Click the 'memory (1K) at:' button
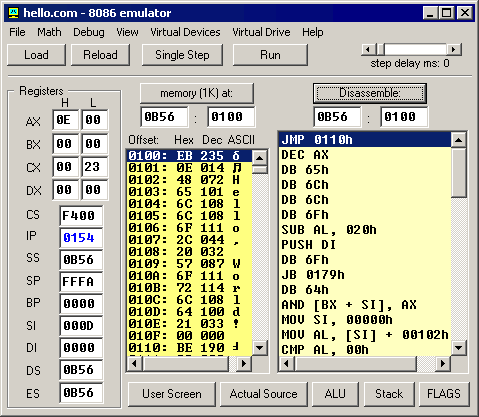This screenshot has height=417, width=479. coord(197,93)
